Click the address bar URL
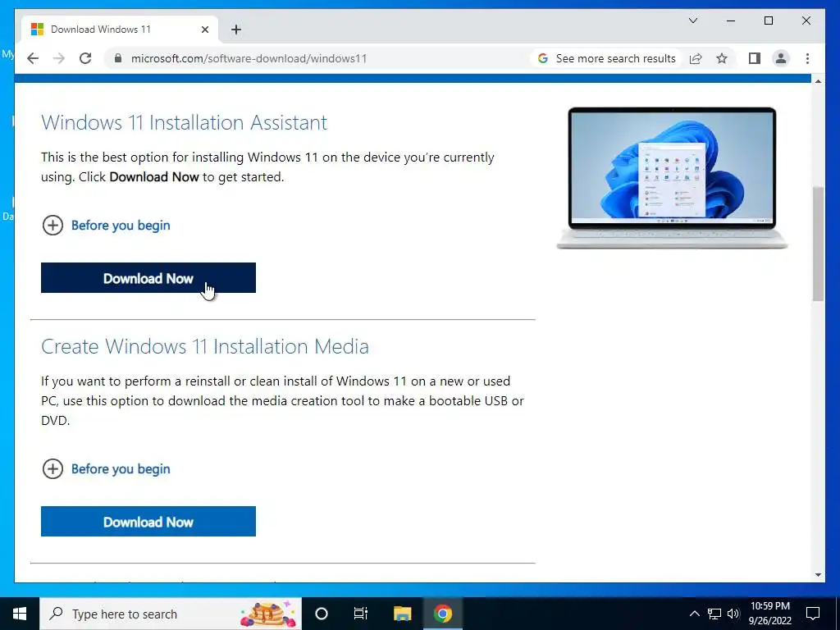Image resolution: width=840 pixels, height=630 pixels. 249,58
